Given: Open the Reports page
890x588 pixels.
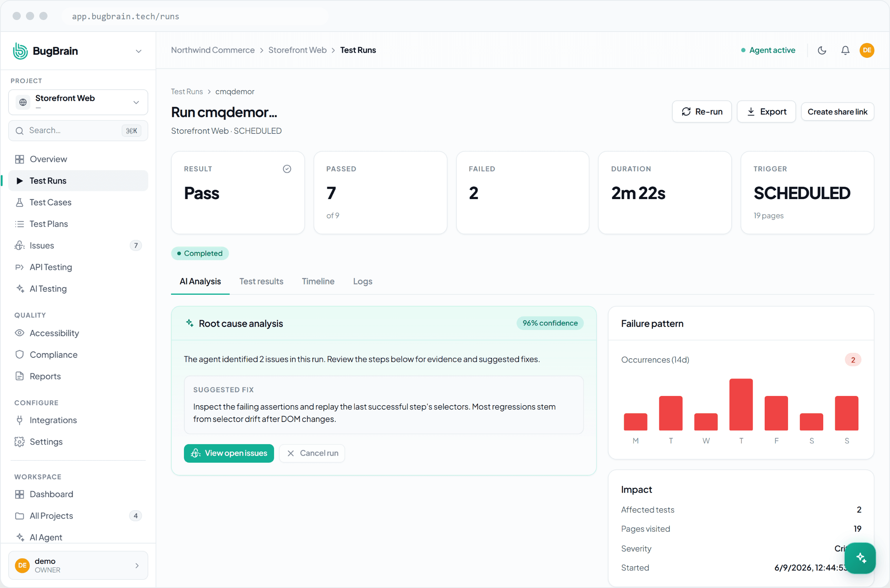Looking at the screenshot, I should click(78, 376).
